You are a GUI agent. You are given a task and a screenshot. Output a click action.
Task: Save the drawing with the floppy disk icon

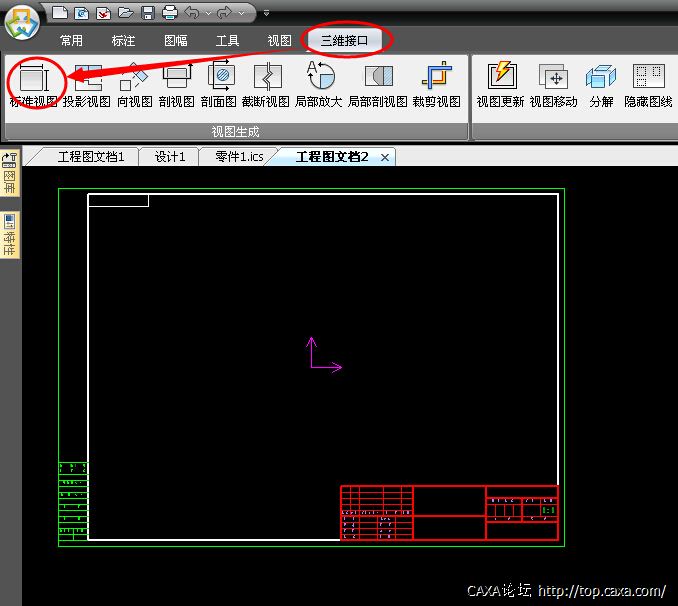(x=148, y=13)
